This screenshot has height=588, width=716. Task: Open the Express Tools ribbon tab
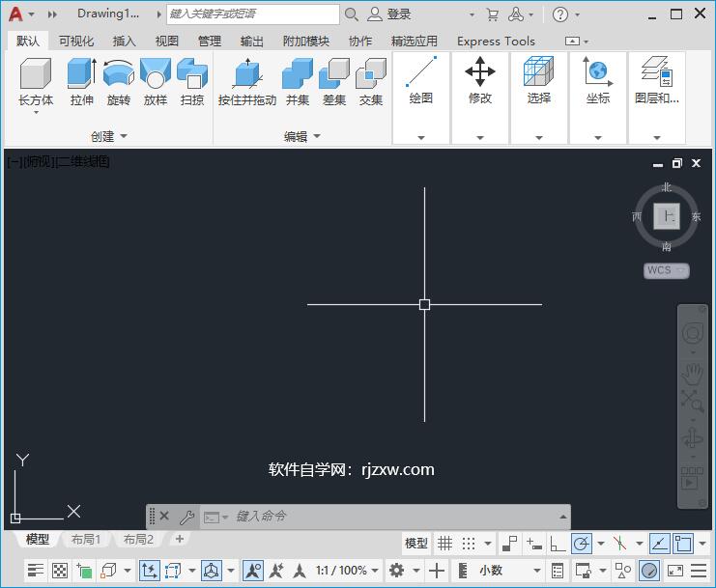pos(496,42)
